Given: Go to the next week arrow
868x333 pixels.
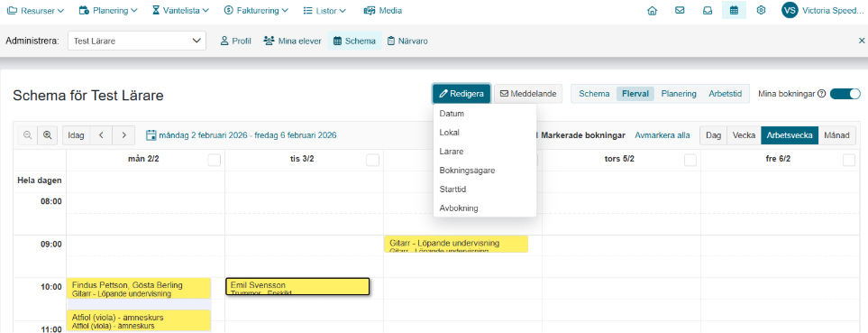Looking at the screenshot, I should 124,134.
